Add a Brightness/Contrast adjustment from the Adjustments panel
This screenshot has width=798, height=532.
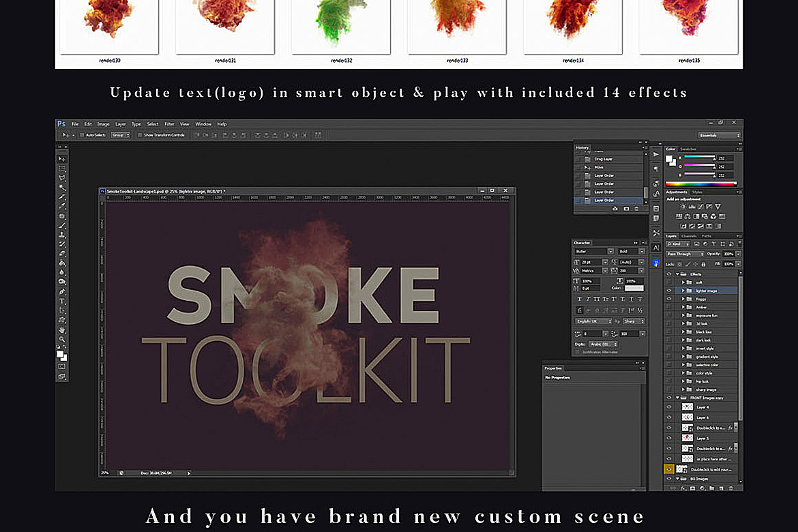pyautogui.click(x=683, y=207)
